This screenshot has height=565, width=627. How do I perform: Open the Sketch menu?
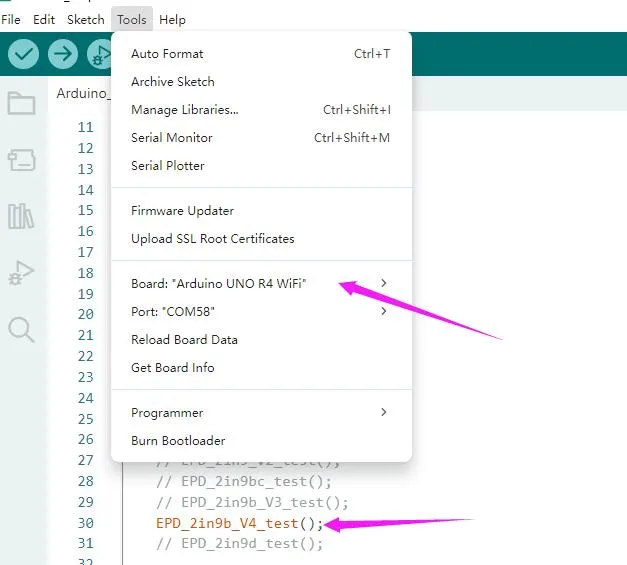click(86, 20)
